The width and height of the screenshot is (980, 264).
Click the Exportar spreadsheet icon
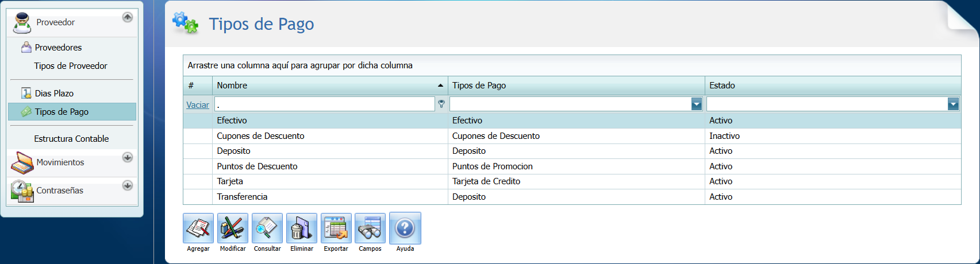(x=336, y=228)
